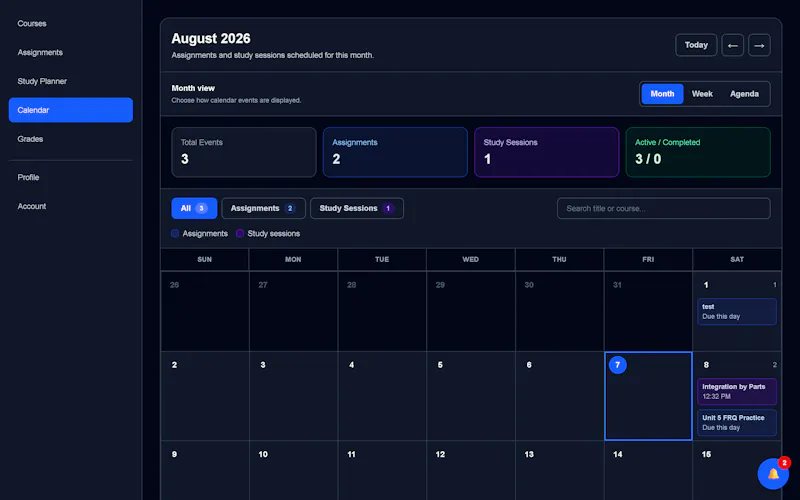The image size is (800, 500).
Task: Open the 'test' event on August 1
Action: (737, 312)
